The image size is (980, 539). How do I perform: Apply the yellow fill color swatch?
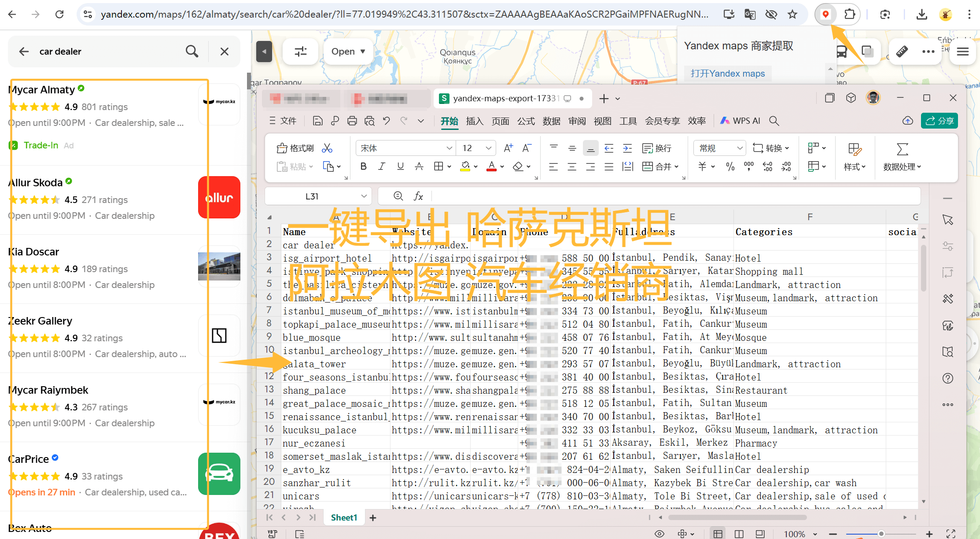[x=465, y=166]
